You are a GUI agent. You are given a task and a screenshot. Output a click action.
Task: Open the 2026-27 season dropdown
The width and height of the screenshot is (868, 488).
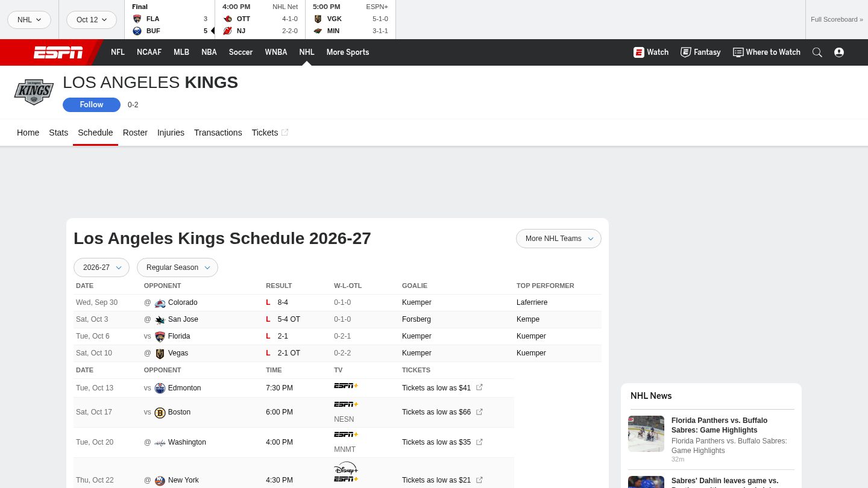(101, 267)
